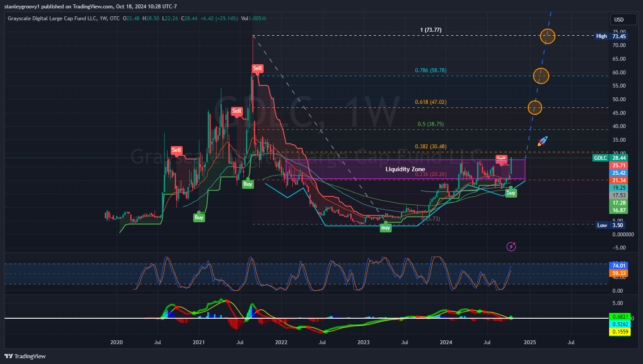The image size is (643, 364).
Task: Click the rocket emoji on the chart
Action: tap(543, 141)
